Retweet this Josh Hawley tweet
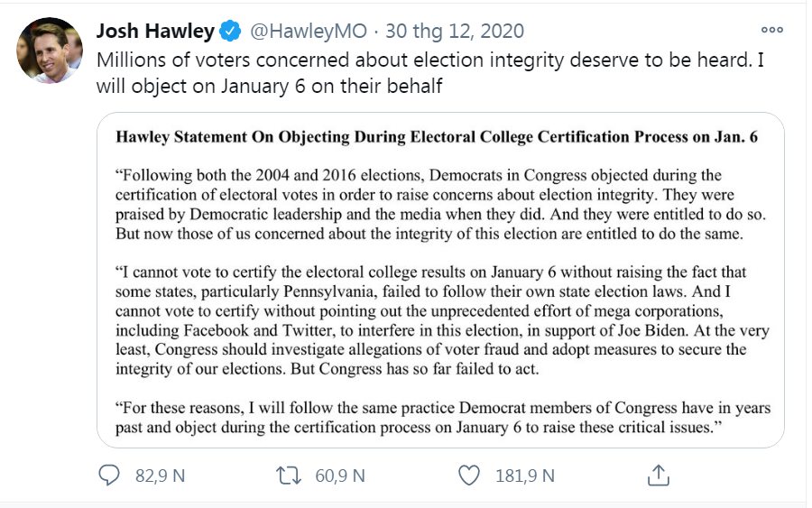 (290, 475)
